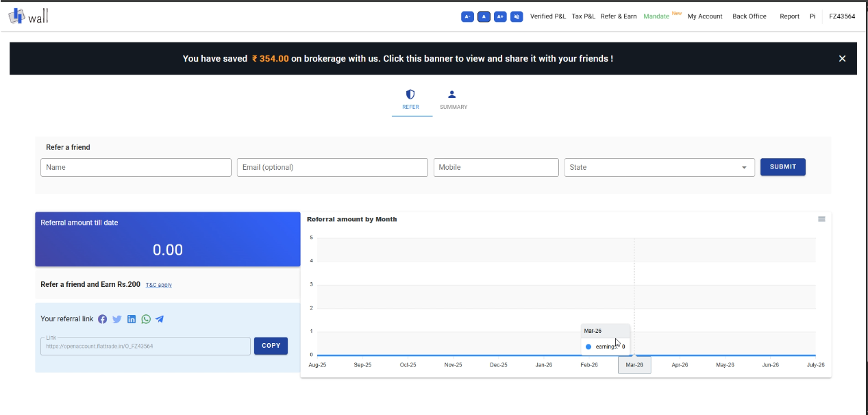The width and height of the screenshot is (868, 415).
Task: Click the ₹ 354.00 saved amount
Action: (x=270, y=59)
